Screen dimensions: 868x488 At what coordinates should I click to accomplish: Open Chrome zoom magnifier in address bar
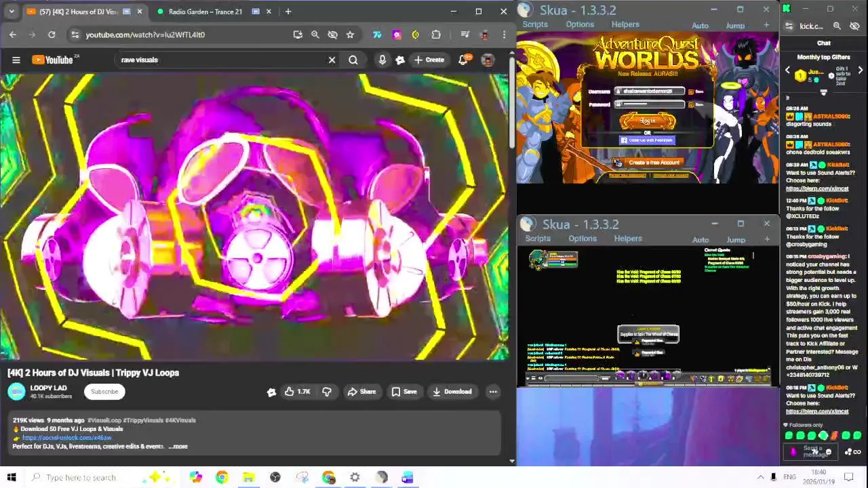pos(315,35)
